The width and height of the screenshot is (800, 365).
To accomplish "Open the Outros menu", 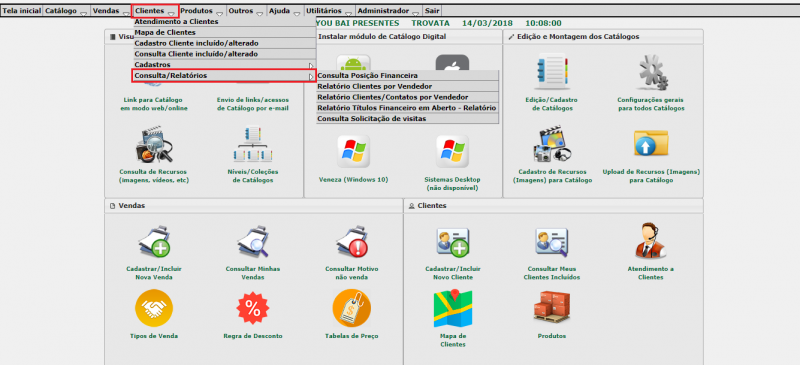I will [x=247, y=11].
